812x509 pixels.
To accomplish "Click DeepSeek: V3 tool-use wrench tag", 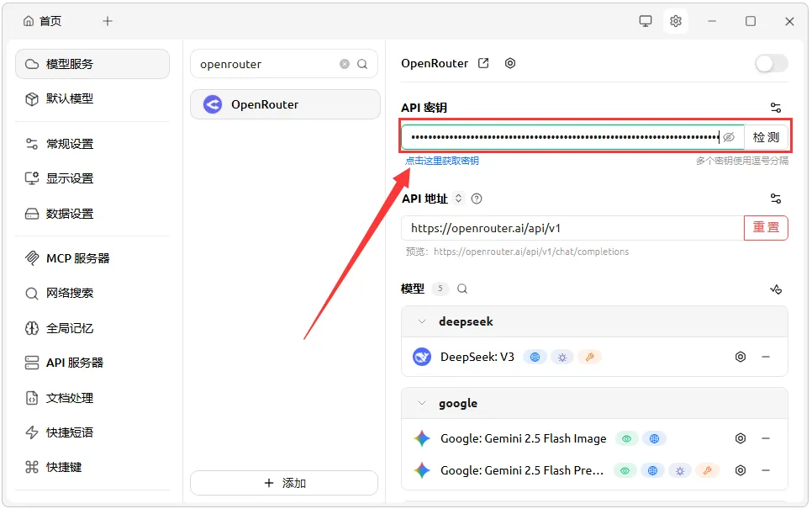I will 590,357.
